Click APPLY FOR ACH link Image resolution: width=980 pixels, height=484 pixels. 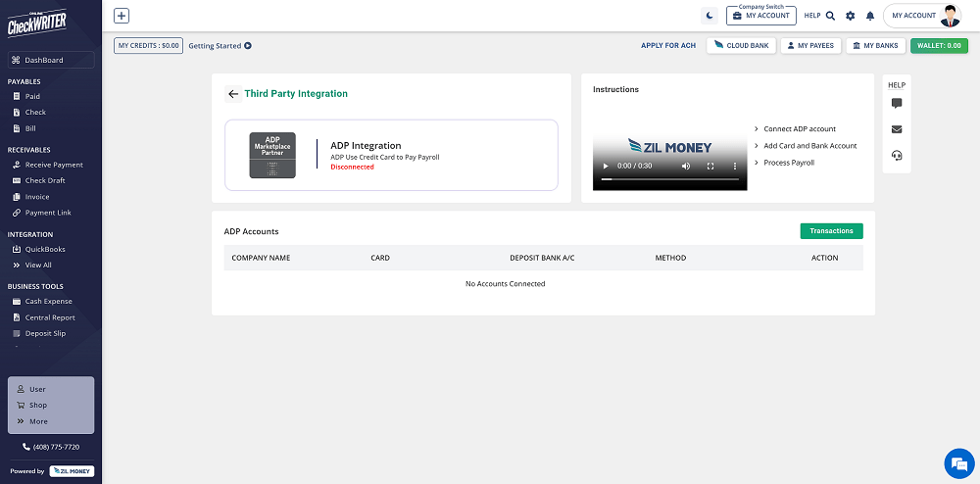[668, 46]
